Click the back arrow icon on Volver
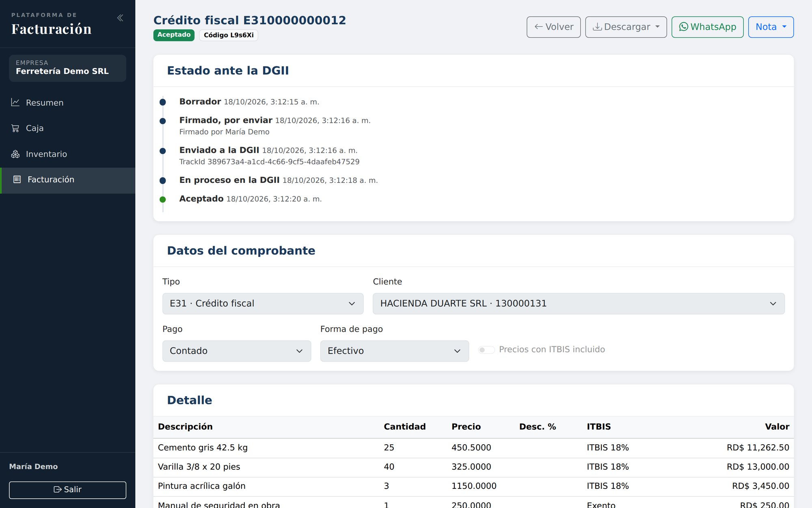 tap(539, 27)
